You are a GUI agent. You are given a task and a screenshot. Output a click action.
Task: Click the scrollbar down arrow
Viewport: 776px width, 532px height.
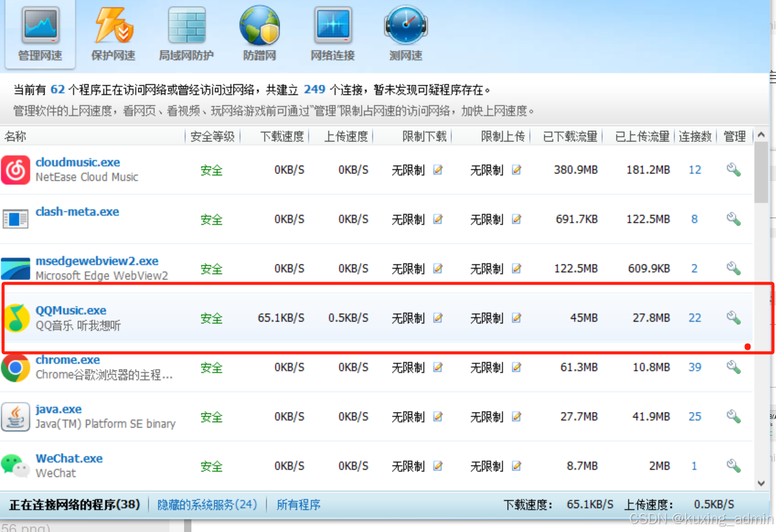pyautogui.click(x=761, y=483)
